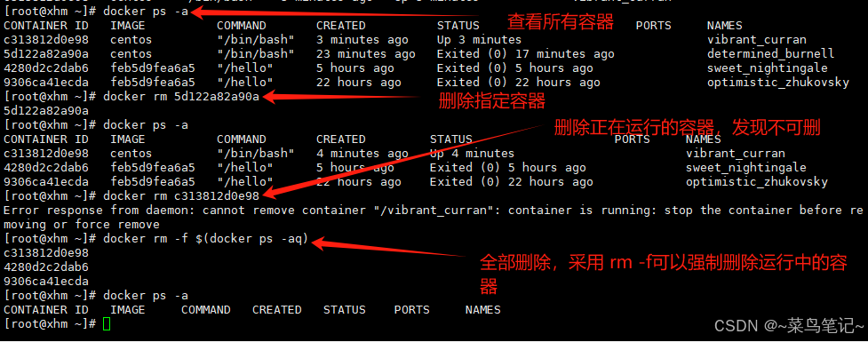Click 'c313812d0e98' ID in the Up 4 minutes row
The width and height of the screenshot is (868, 342).
pos(46,154)
